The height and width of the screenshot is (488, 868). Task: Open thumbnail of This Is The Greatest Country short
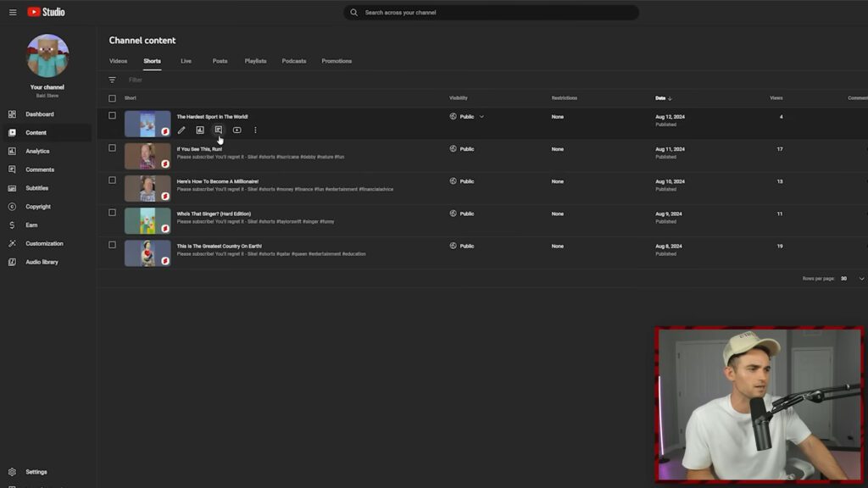pos(147,253)
